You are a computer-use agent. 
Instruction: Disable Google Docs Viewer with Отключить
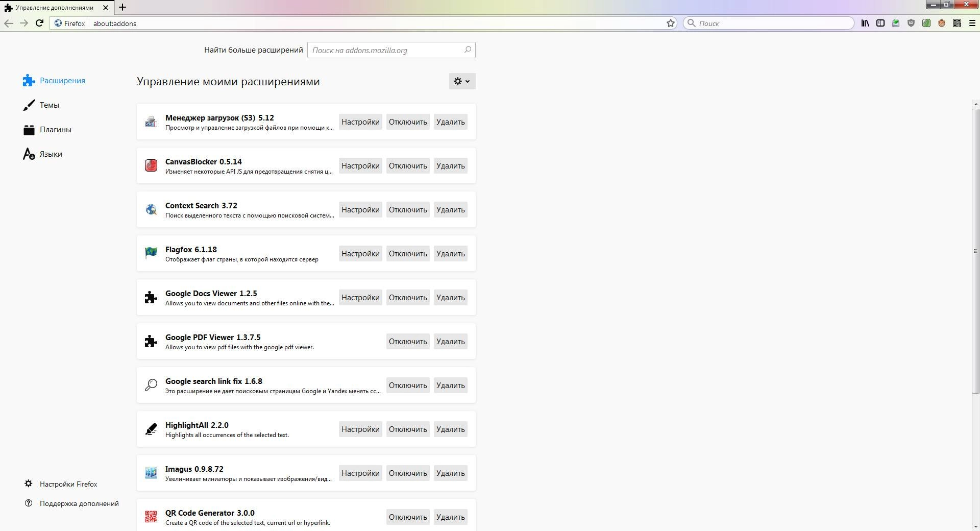pyautogui.click(x=408, y=297)
